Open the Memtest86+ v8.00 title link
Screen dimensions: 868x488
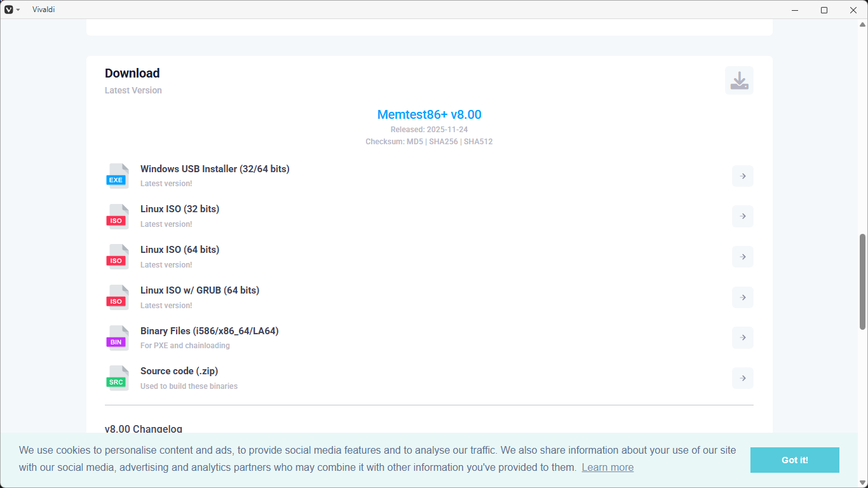[x=430, y=115]
